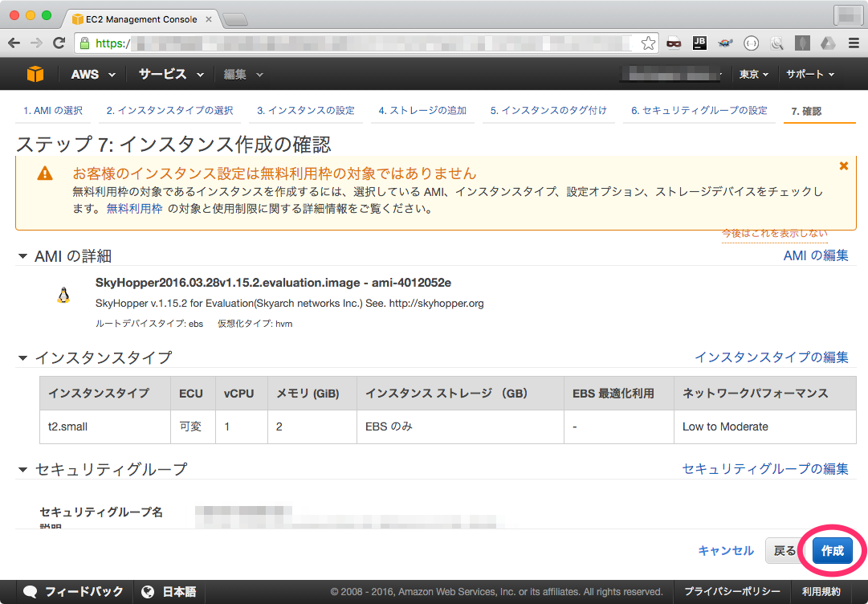Screen dimensions: 868x604
Task: Click the EBS のみ storage cell
Action: click(461, 426)
